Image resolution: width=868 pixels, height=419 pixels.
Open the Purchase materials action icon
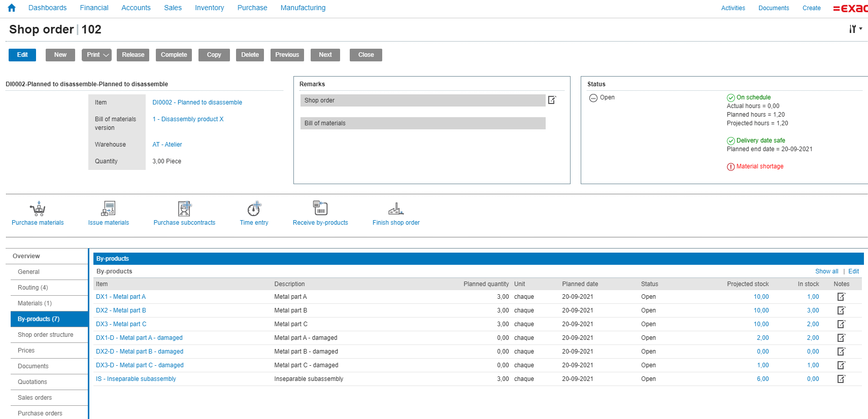pyautogui.click(x=38, y=208)
